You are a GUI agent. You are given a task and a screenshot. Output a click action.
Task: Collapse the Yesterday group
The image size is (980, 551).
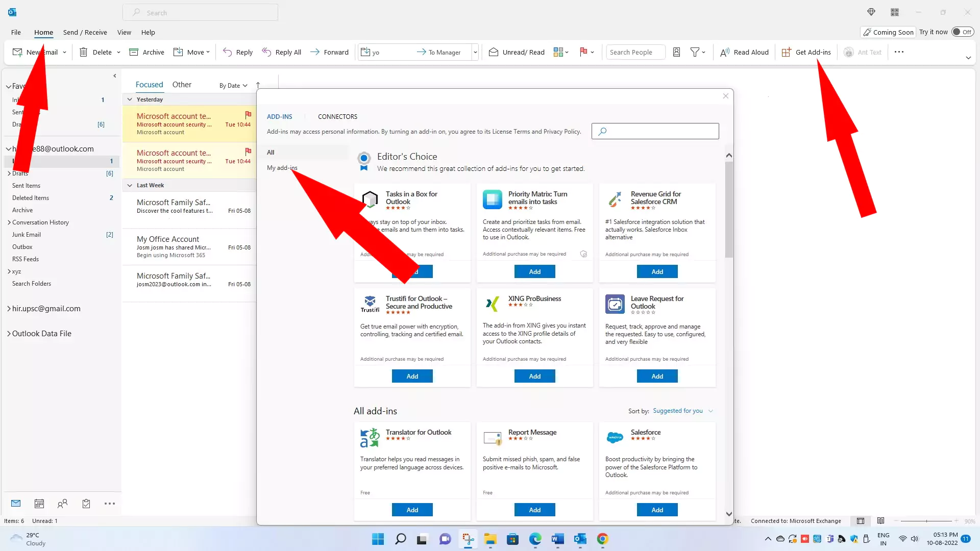[130, 99]
